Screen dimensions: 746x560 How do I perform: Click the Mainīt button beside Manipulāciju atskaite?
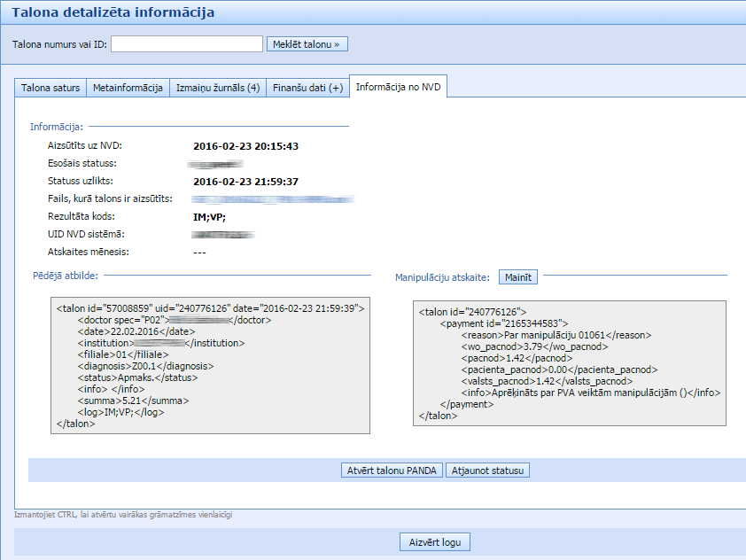pyautogui.click(x=517, y=277)
